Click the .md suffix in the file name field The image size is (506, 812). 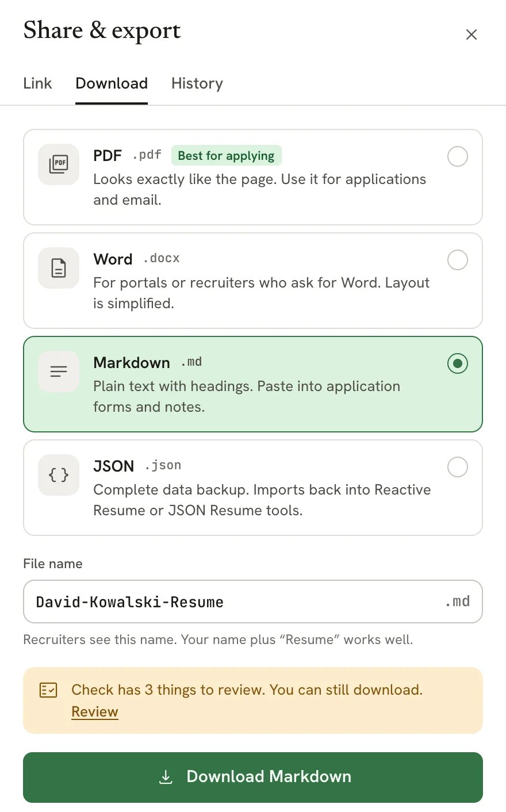coord(458,602)
